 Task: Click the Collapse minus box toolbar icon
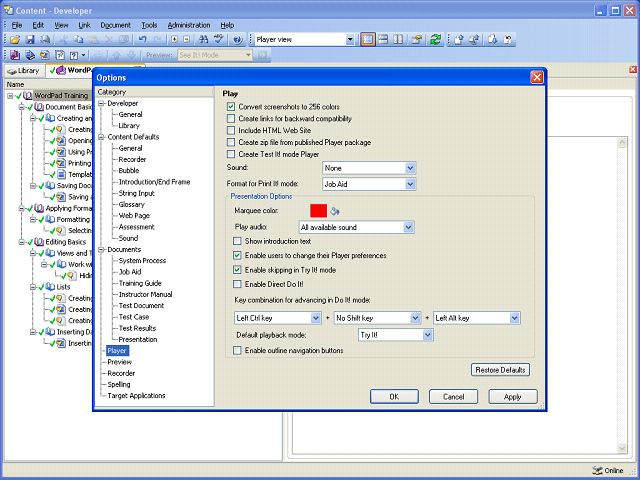[187, 40]
